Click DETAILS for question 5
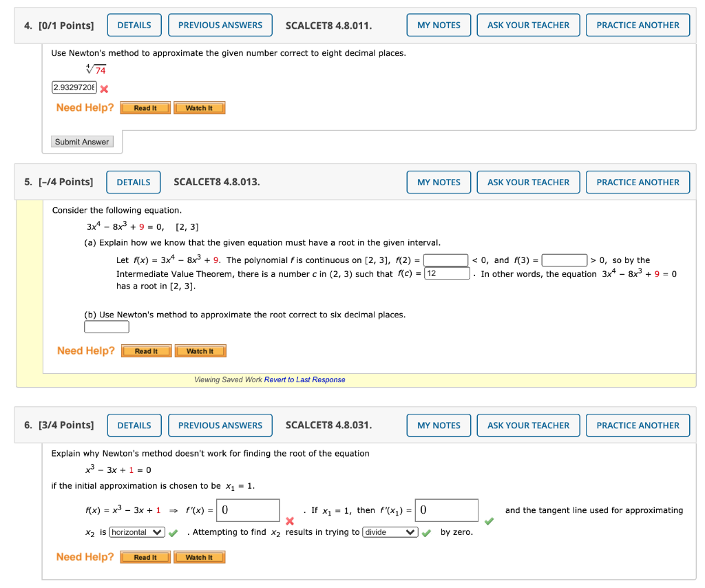 tap(133, 182)
